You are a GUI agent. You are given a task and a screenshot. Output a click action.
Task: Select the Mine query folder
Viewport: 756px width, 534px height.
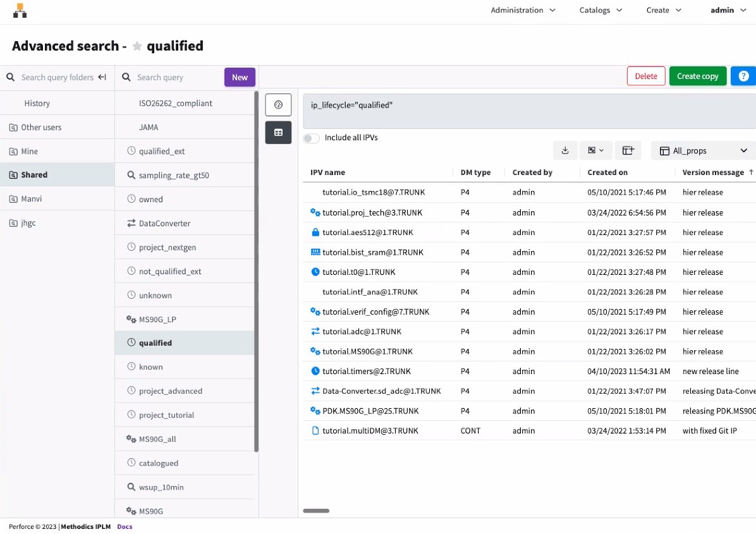click(30, 151)
